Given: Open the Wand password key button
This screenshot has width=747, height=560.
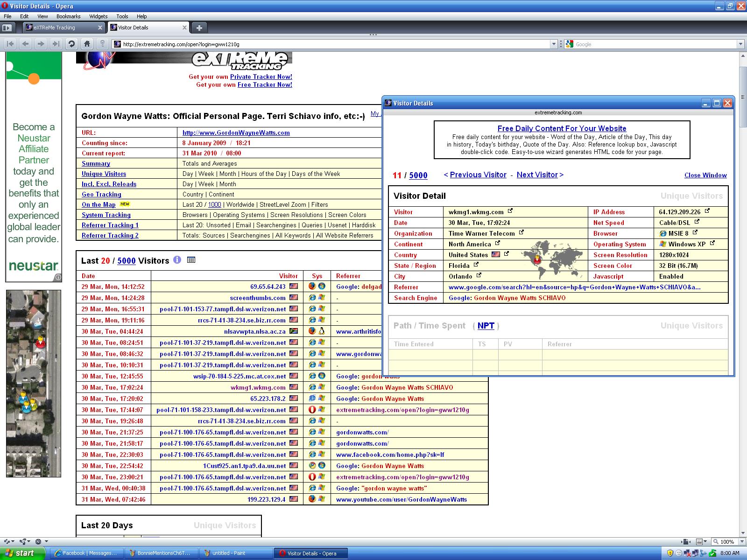Looking at the screenshot, I should click(102, 44).
